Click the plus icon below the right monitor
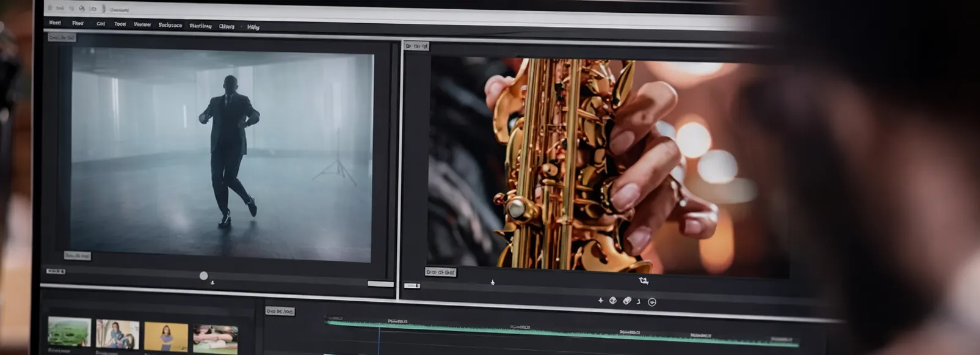980x355 pixels. click(601, 301)
